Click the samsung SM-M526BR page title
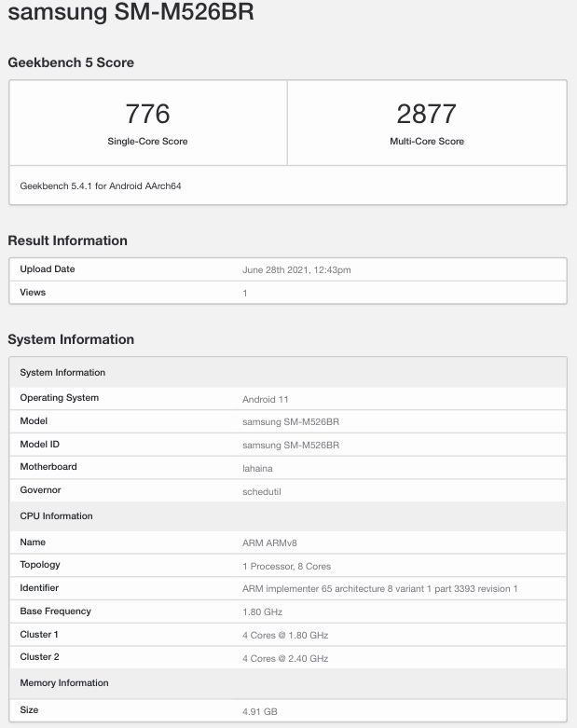This screenshot has width=577, height=728. [131, 11]
